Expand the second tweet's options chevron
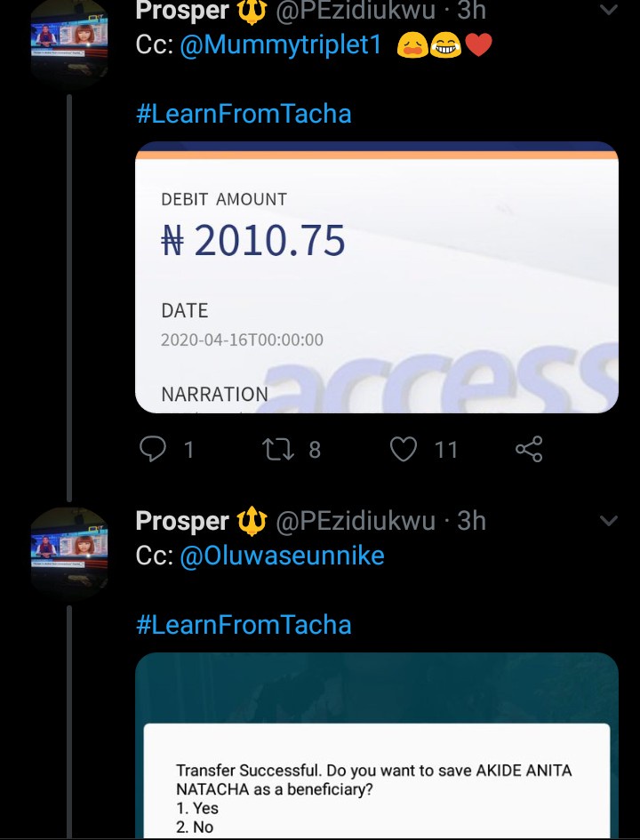The width and height of the screenshot is (640, 840). (x=609, y=521)
